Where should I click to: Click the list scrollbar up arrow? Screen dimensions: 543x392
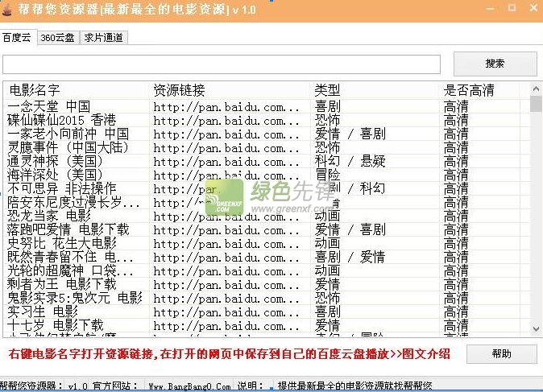point(536,89)
